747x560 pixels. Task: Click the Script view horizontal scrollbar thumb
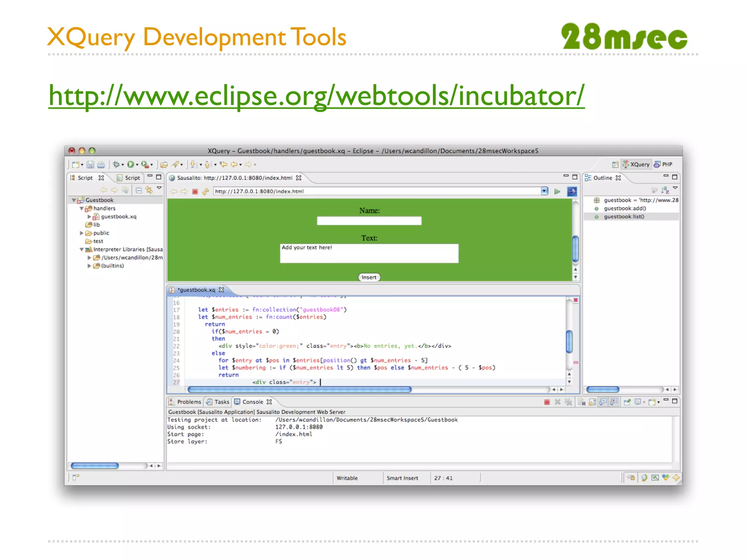click(x=95, y=466)
